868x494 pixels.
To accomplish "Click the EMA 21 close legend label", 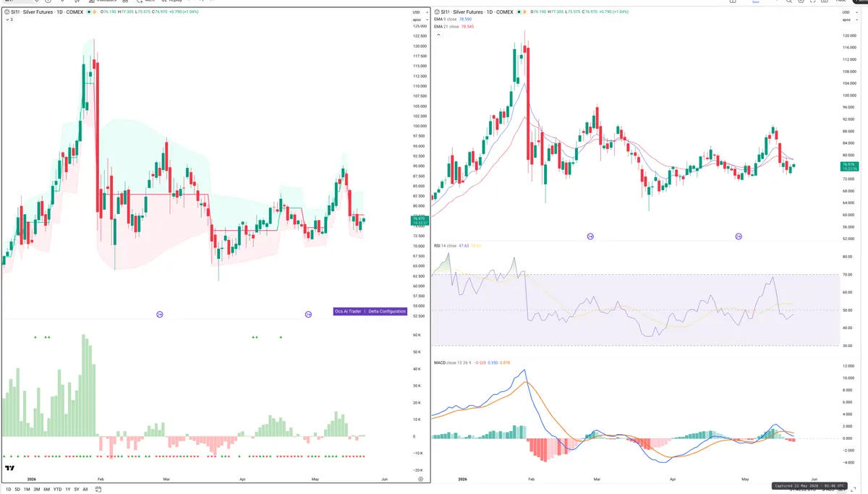I will 446,26.
